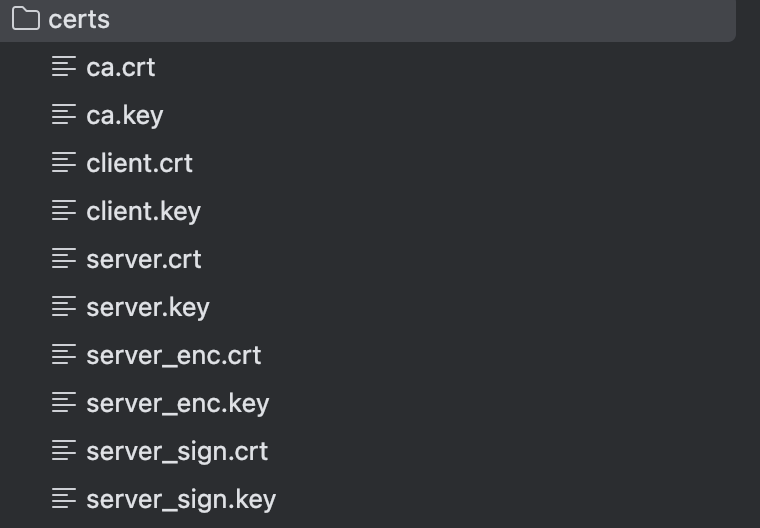Open client.crt certificate file
The image size is (760, 528).
tap(140, 163)
